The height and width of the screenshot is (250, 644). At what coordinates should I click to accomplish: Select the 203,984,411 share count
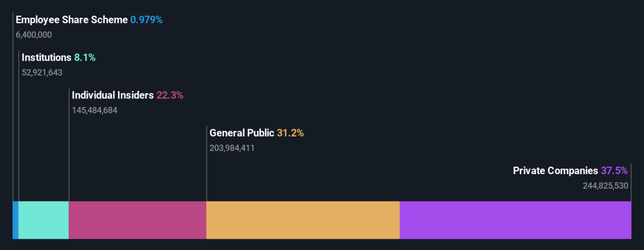232,148
